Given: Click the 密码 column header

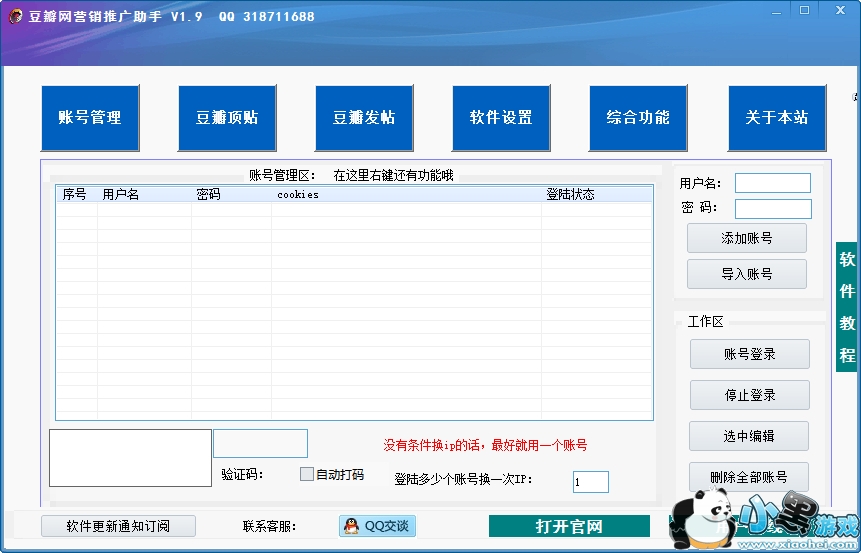Looking at the screenshot, I should point(232,194).
